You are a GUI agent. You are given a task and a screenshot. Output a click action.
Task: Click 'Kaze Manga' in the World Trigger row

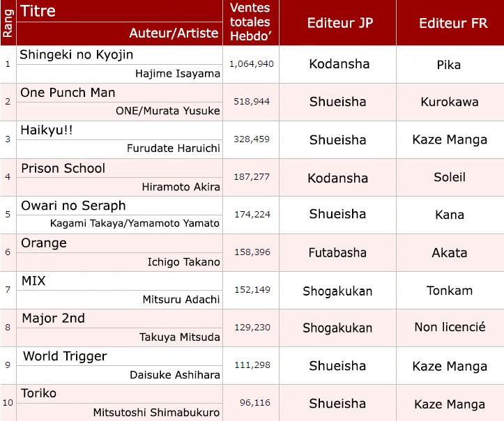(x=450, y=367)
